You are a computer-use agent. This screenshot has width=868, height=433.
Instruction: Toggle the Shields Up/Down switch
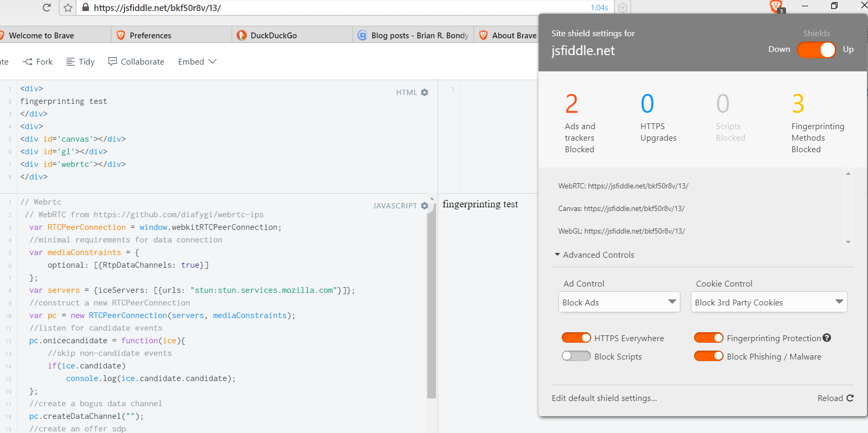click(817, 49)
